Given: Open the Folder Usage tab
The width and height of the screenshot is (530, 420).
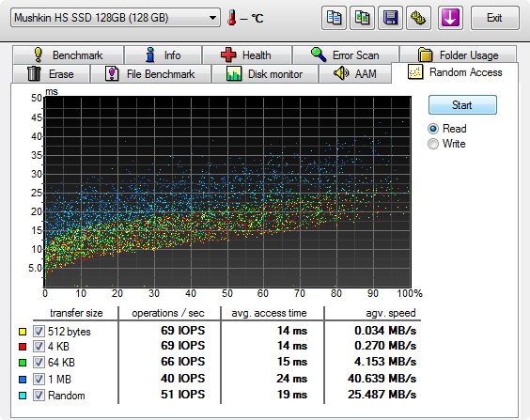Looking at the screenshot, I should click(x=458, y=54).
